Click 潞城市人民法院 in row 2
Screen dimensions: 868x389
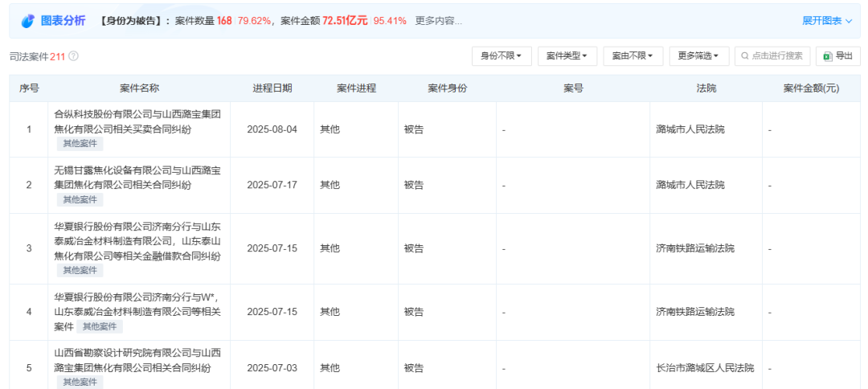[x=690, y=185]
